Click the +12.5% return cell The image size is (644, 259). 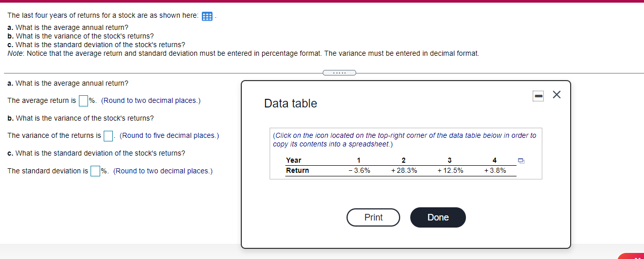click(450, 171)
